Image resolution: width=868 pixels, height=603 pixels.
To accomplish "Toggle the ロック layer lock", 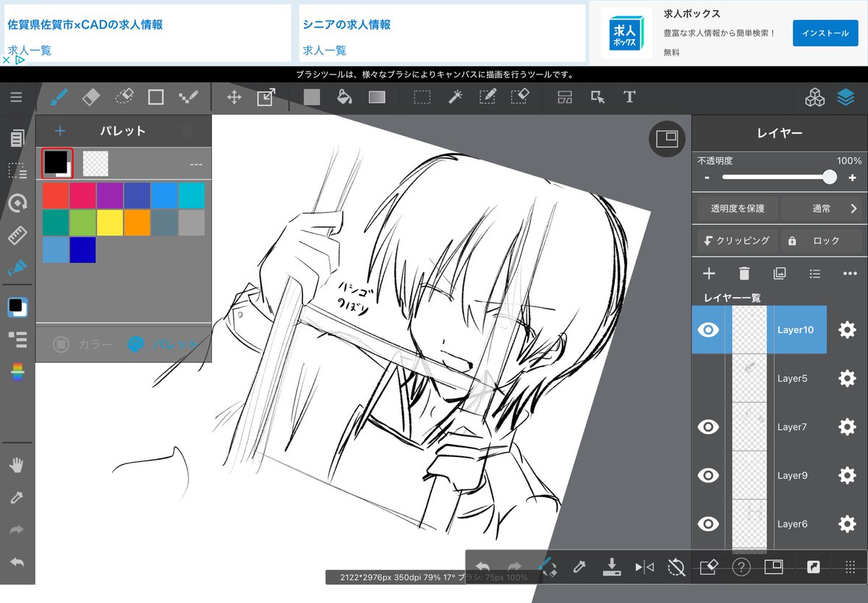I will pyautogui.click(x=822, y=241).
